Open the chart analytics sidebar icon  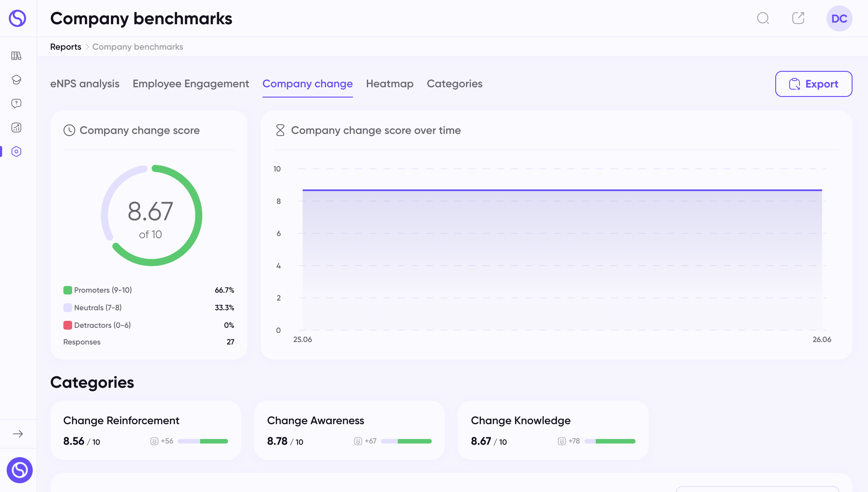(x=16, y=127)
